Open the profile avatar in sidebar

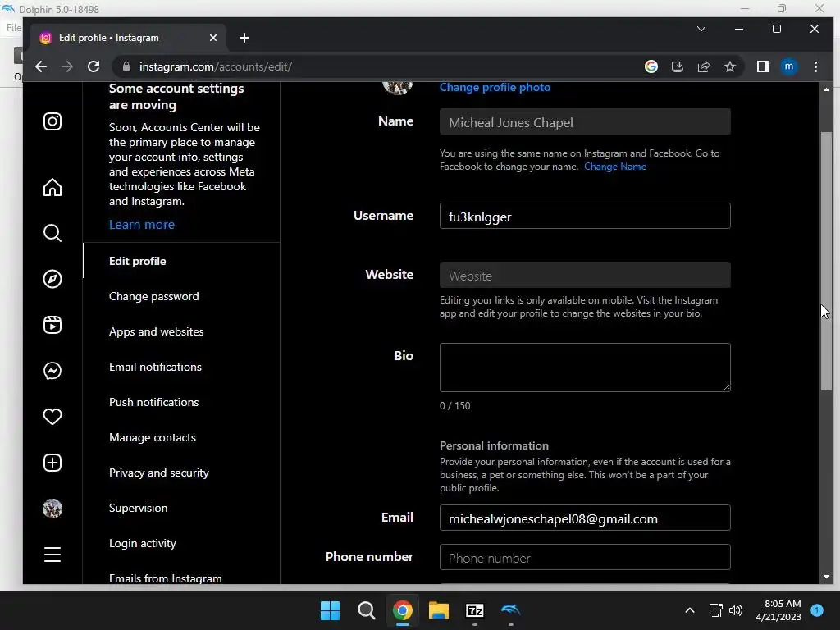(x=52, y=509)
